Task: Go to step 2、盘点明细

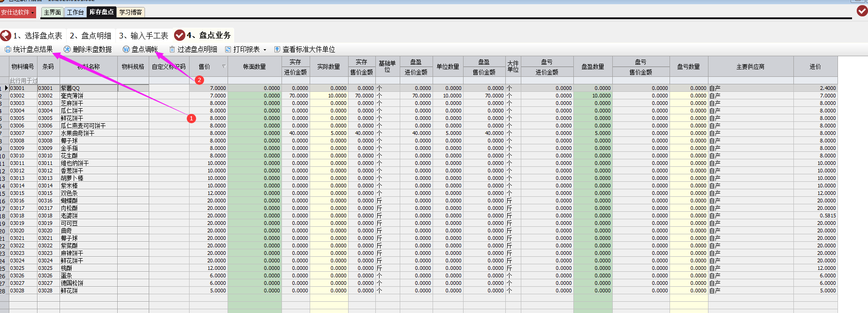Action: [x=91, y=36]
